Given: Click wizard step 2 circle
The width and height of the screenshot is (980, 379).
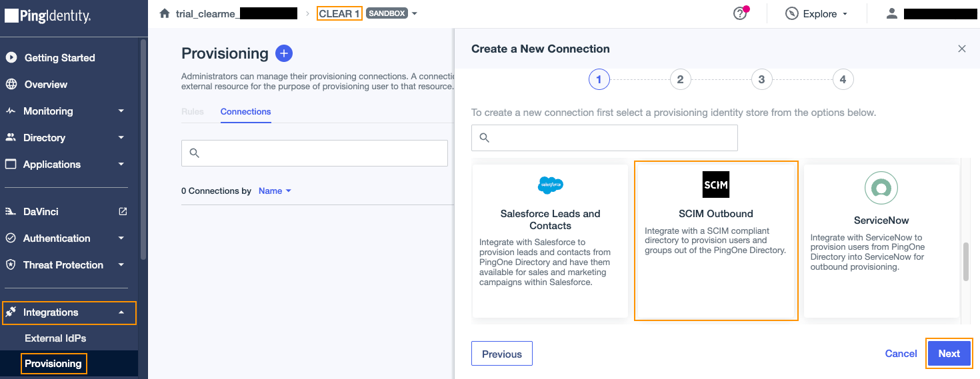Looking at the screenshot, I should coord(680,80).
